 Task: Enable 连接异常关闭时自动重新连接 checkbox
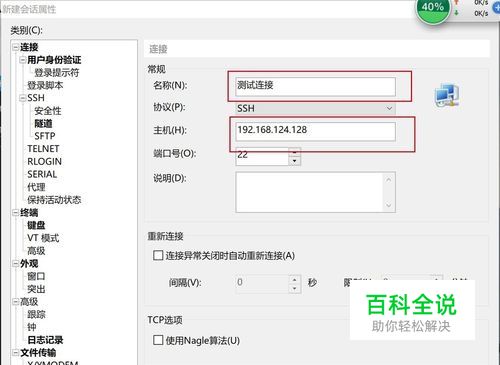[158, 256]
